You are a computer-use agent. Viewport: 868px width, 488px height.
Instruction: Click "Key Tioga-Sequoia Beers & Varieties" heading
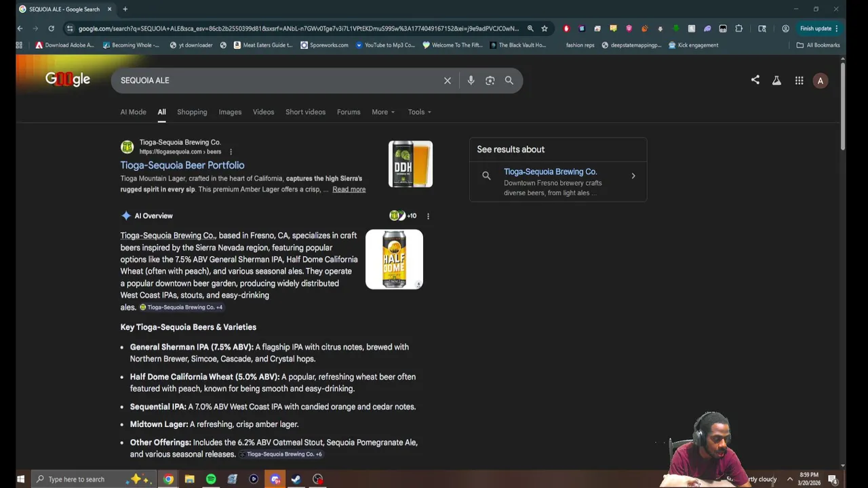pyautogui.click(x=189, y=327)
